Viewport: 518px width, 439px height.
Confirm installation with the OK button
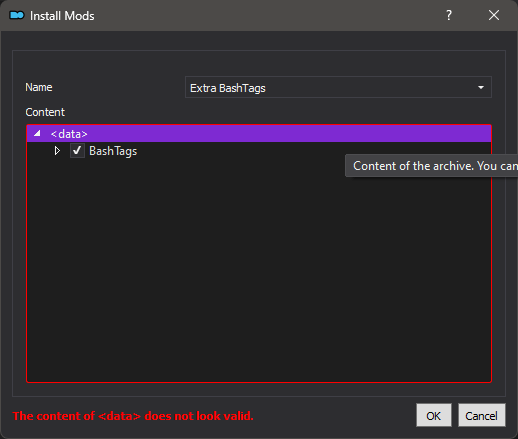coord(434,415)
